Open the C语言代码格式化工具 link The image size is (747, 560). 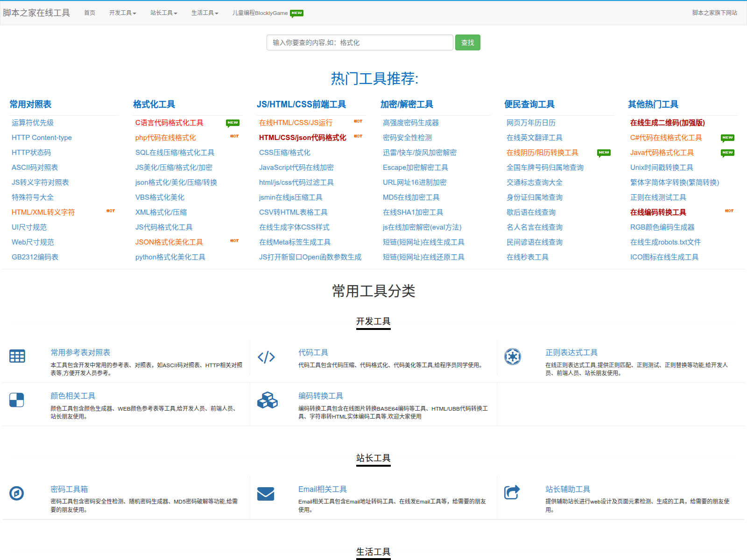click(169, 123)
